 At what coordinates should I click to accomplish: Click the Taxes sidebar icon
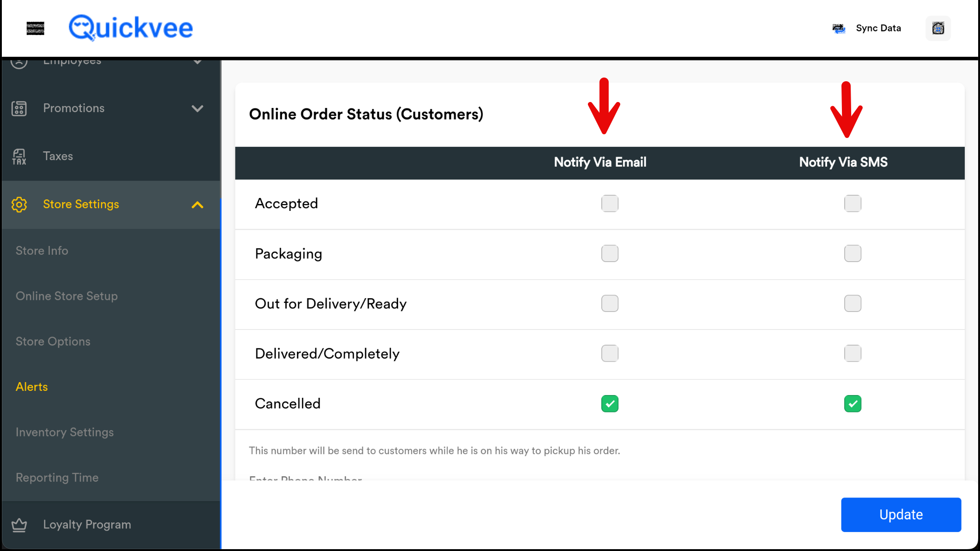point(19,156)
